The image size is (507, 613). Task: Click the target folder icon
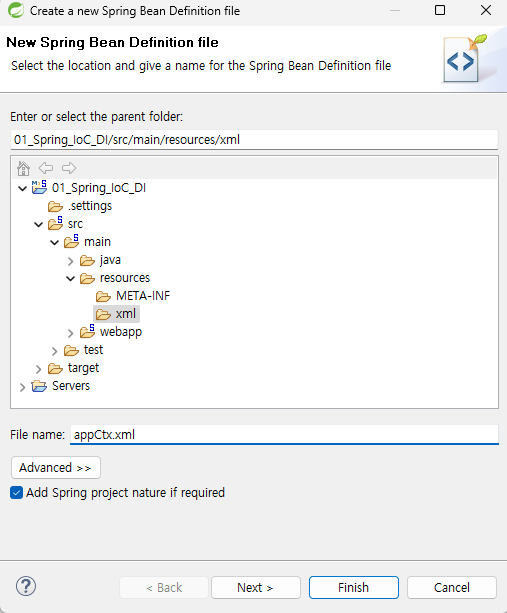pos(55,368)
